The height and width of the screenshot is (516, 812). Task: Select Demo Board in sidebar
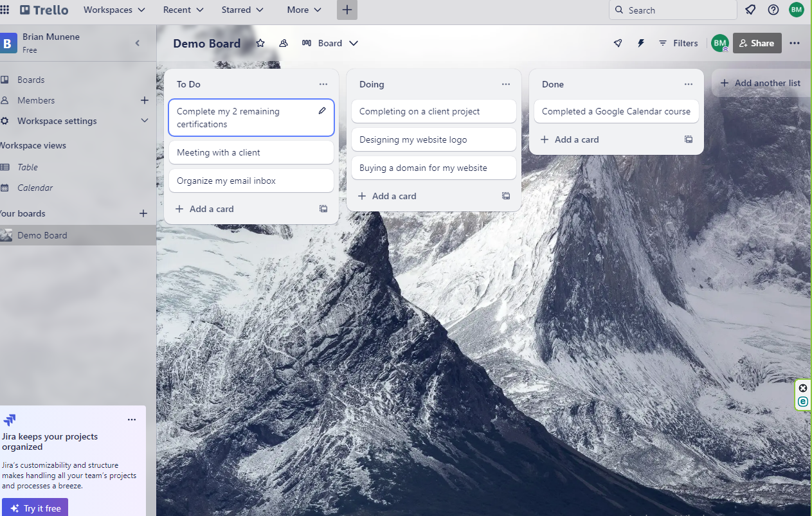[x=77, y=235]
